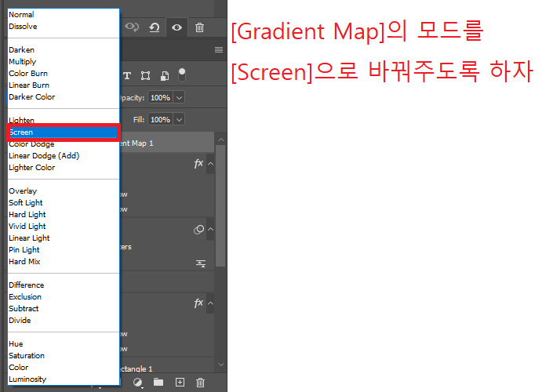
Task: Choose Color blend mode
Action: (64, 368)
